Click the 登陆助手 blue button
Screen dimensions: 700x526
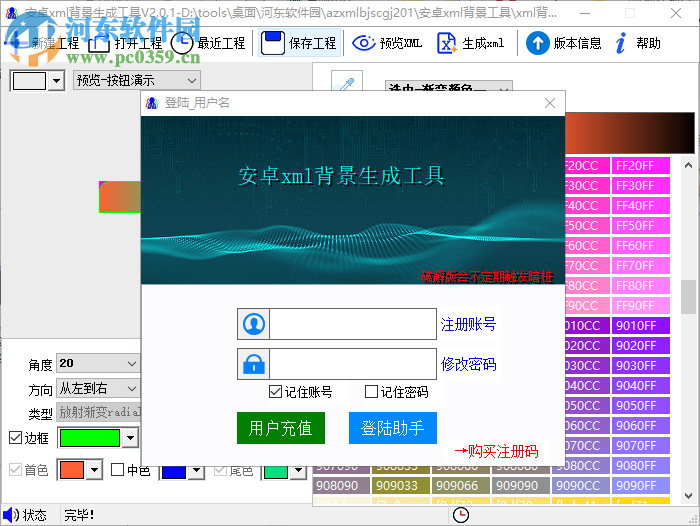pyautogui.click(x=393, y=428)
